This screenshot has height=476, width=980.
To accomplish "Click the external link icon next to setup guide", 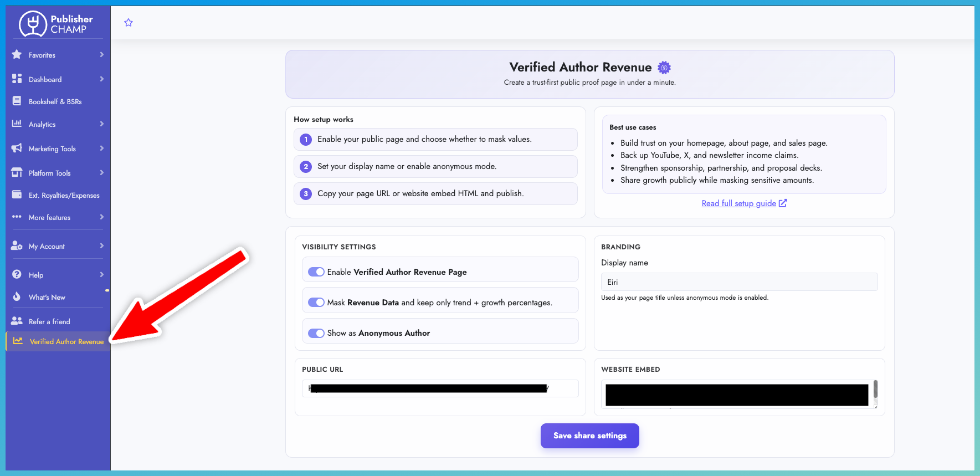I will coord(783,203).
